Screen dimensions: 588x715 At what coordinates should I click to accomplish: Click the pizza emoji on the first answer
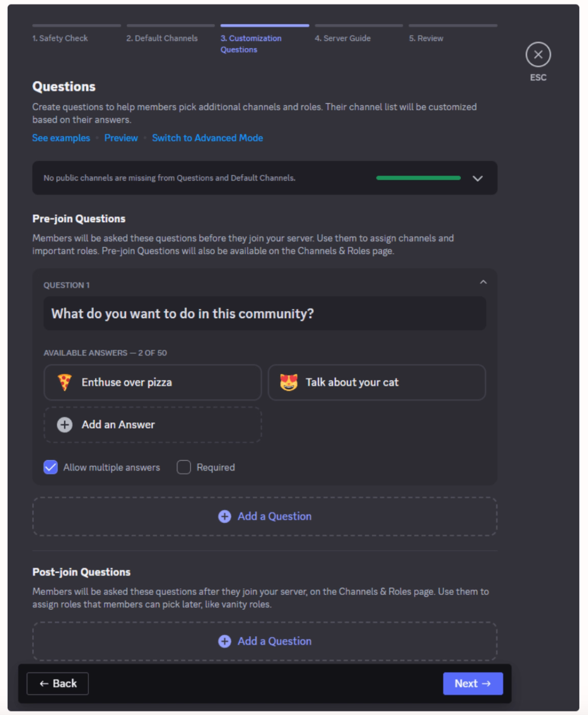(x=64, y=382)
